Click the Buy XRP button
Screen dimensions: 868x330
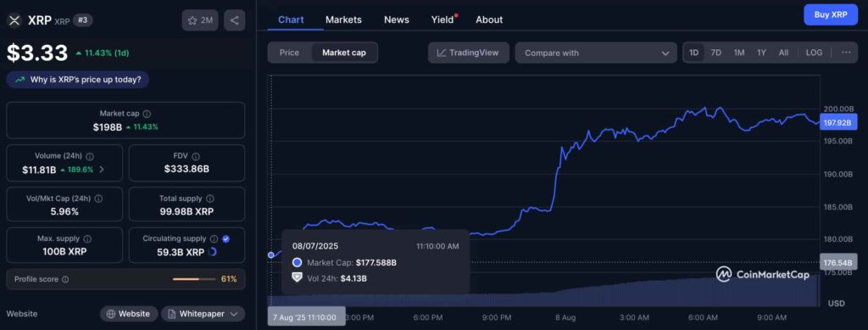[831, 15]
